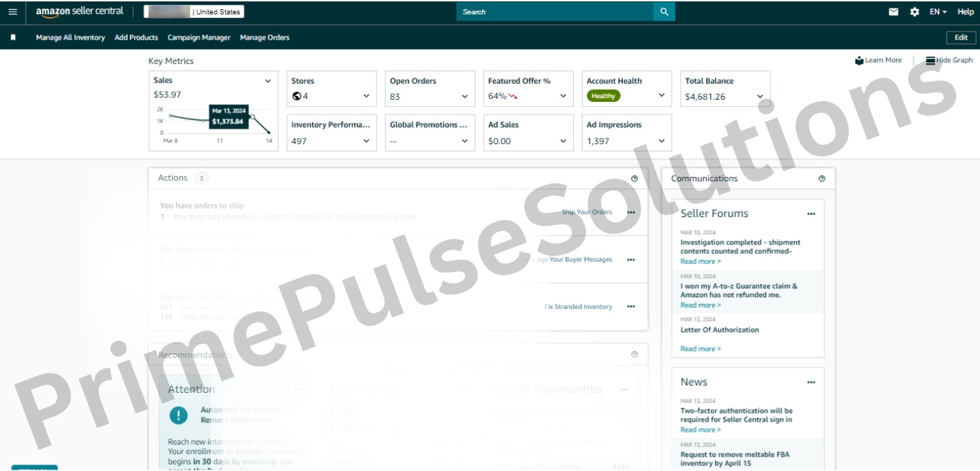Click the Learn More link text
Image resolution: width=980 pixels, height=471 pixels.
click(883, 60)
